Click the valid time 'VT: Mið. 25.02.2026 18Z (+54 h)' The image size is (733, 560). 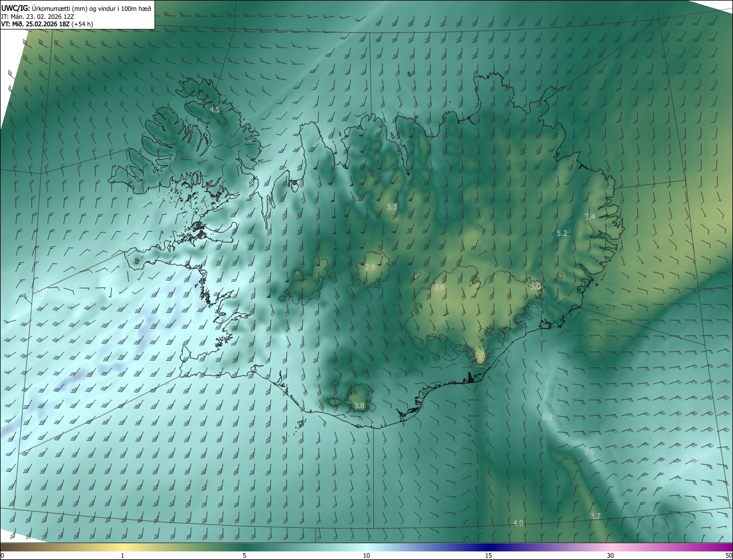tap(47, 24)
